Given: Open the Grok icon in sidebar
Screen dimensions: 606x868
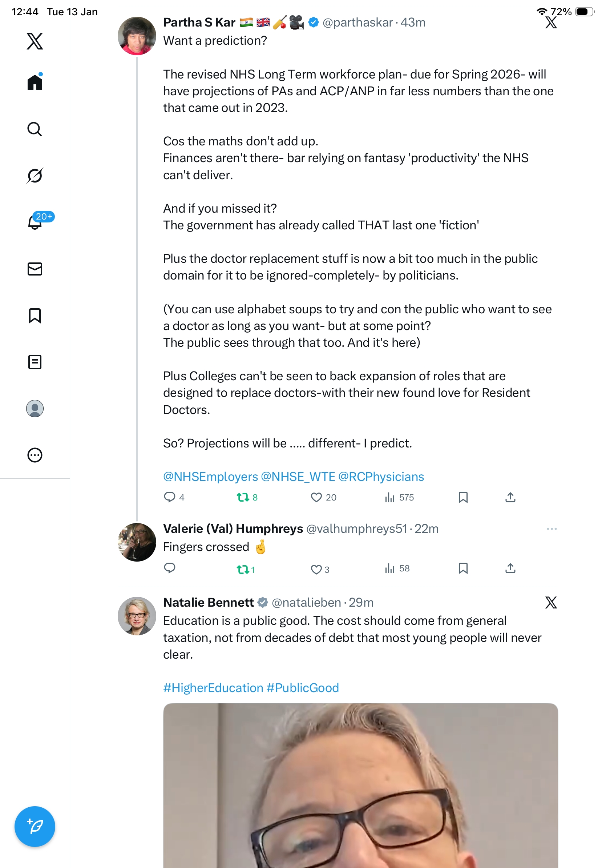Looking at the screenshot, I should (35, 176).
